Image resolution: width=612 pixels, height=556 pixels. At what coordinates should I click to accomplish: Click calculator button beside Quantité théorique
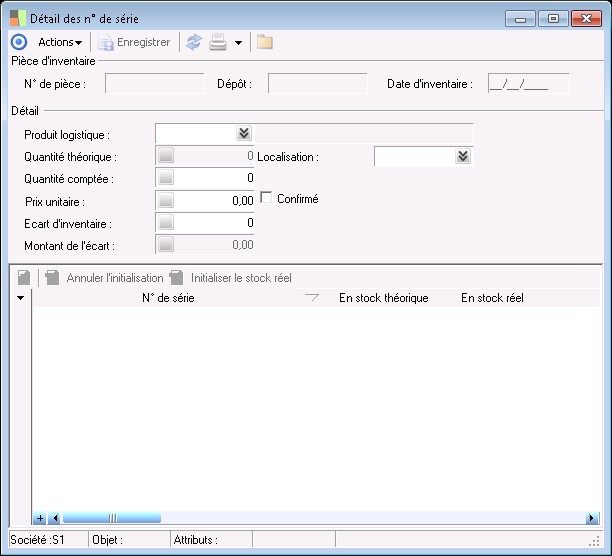click(x=166, y=155)
